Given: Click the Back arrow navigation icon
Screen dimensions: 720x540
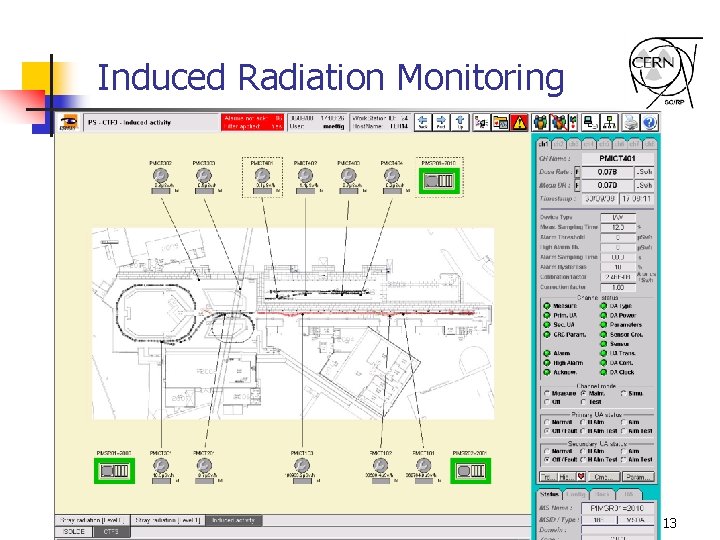Looking at the screenshot, I should (x=423, y=123).
